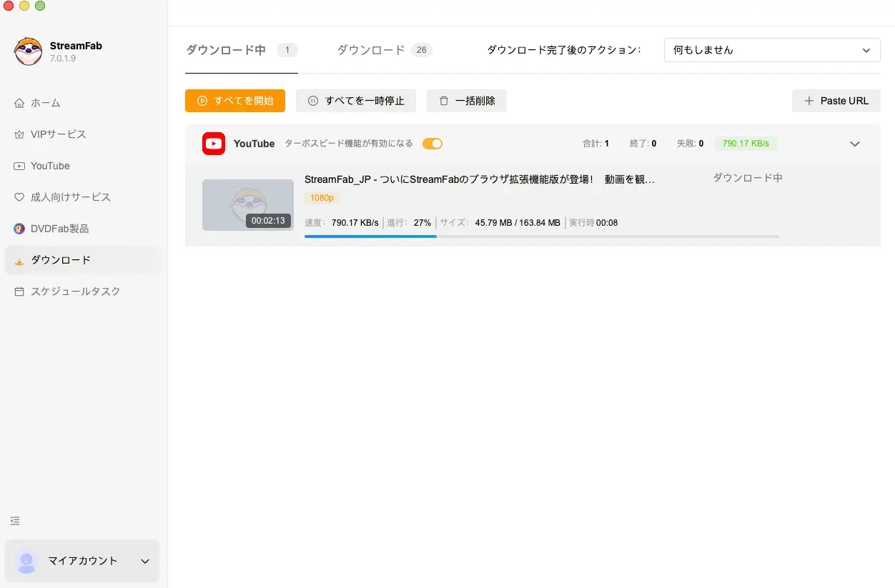Screen dimensions: 895x588
Task: Click the ターボスピード機能が有効になる label
Action: click(x=349, y=144)
